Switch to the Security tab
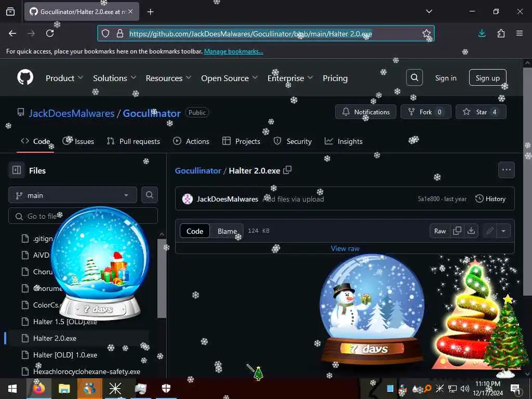This screenshot has width=532, height=399. (292, 141)
